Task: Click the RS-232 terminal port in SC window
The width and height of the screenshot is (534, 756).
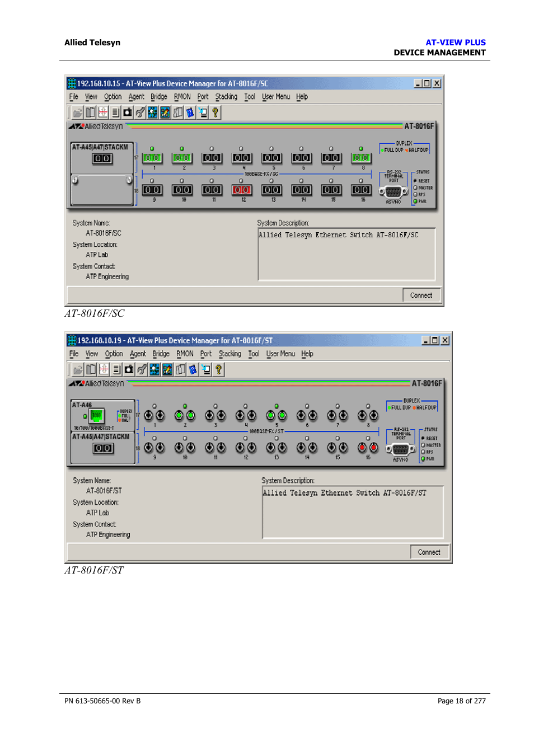Action: point(394,191)
